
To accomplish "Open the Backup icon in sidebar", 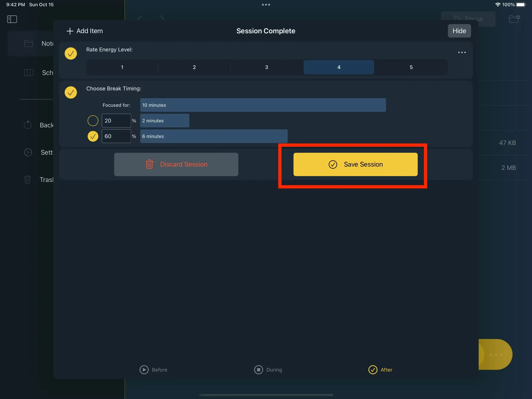I will click(28, 125).
